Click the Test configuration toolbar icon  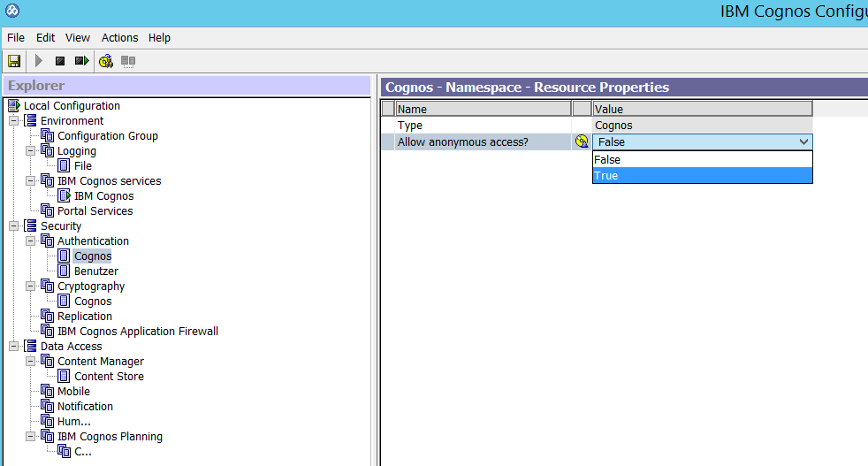pyautogui.click(x=106, y=61)
